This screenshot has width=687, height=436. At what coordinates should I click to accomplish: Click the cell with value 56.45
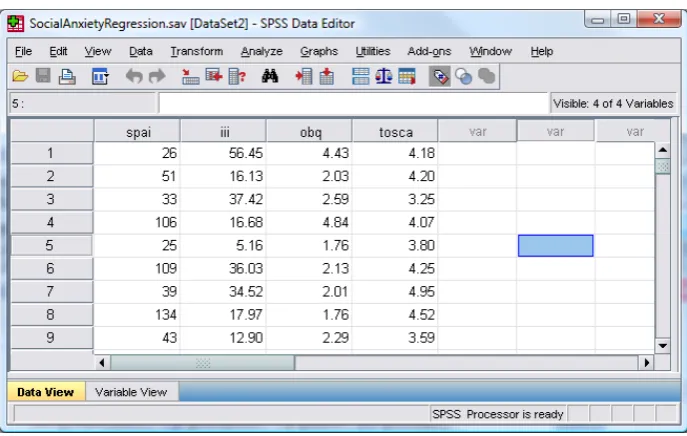[x=223, y=153]
